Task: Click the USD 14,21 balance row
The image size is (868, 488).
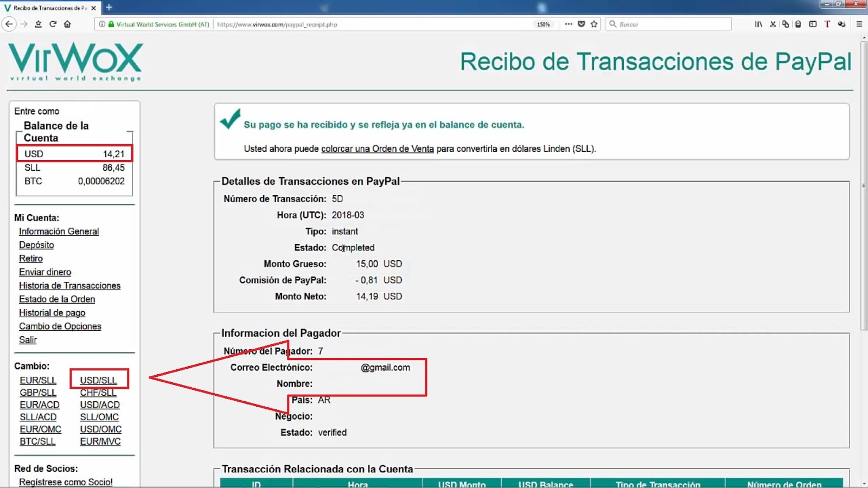Action: (74, 154)
